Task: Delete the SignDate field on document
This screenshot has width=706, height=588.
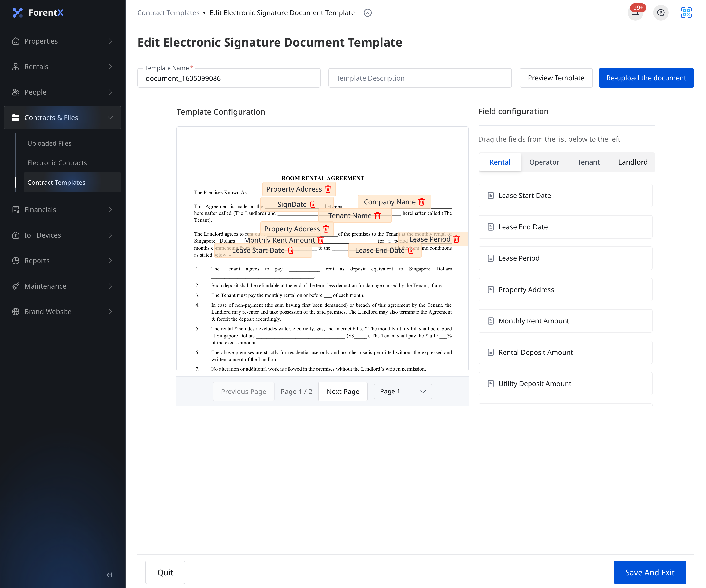Action: point(313,204)
